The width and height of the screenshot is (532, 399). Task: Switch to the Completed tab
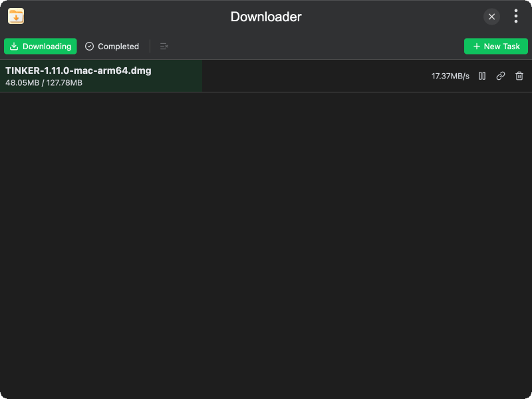pyautogui.click(x=112, y=46)
